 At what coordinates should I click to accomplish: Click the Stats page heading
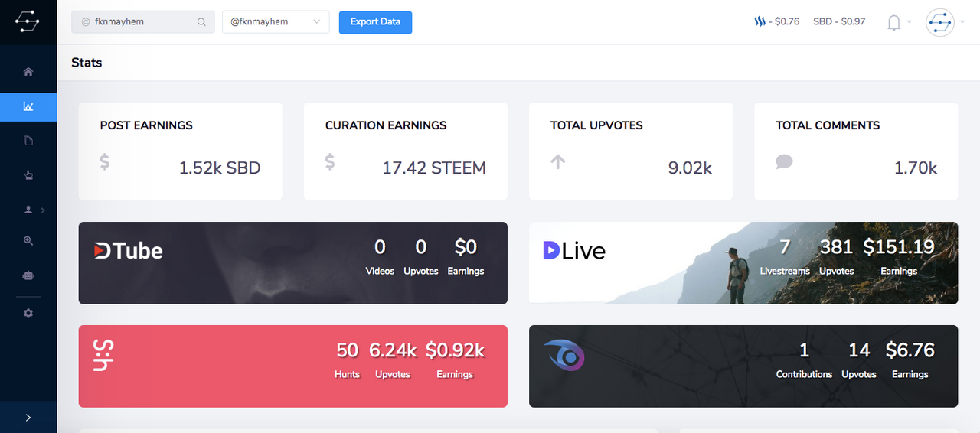87,63
